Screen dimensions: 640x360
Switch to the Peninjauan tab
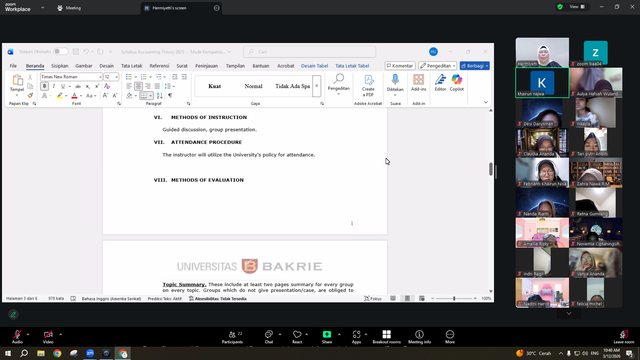click(x=206, y=66)
